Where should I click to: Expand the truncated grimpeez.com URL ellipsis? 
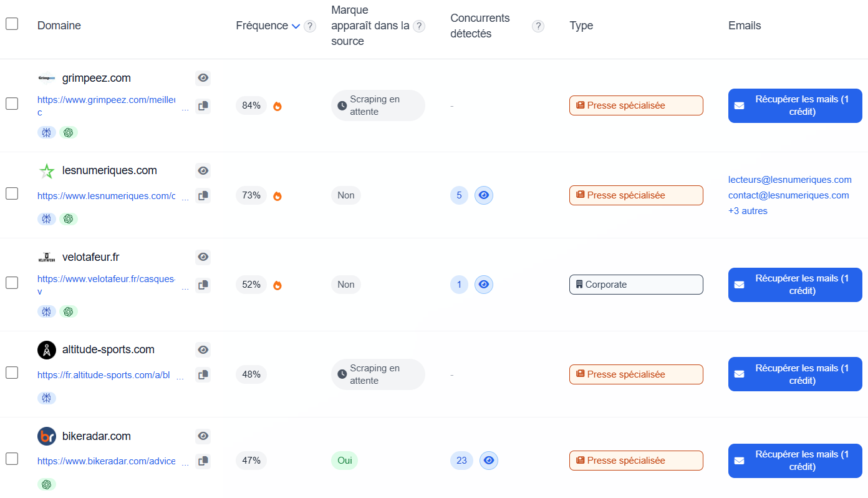185,110
